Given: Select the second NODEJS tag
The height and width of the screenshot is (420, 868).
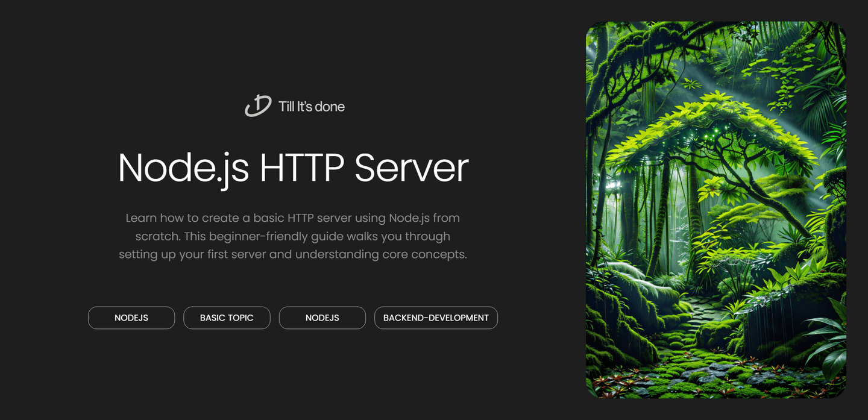Looking at the screenshot, I should click(x=322, y=318).
